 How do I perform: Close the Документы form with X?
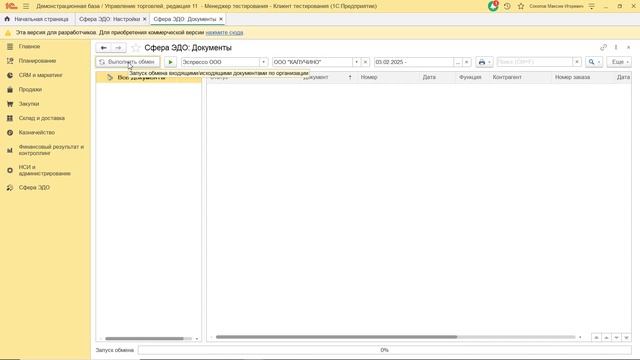(629, 47)
